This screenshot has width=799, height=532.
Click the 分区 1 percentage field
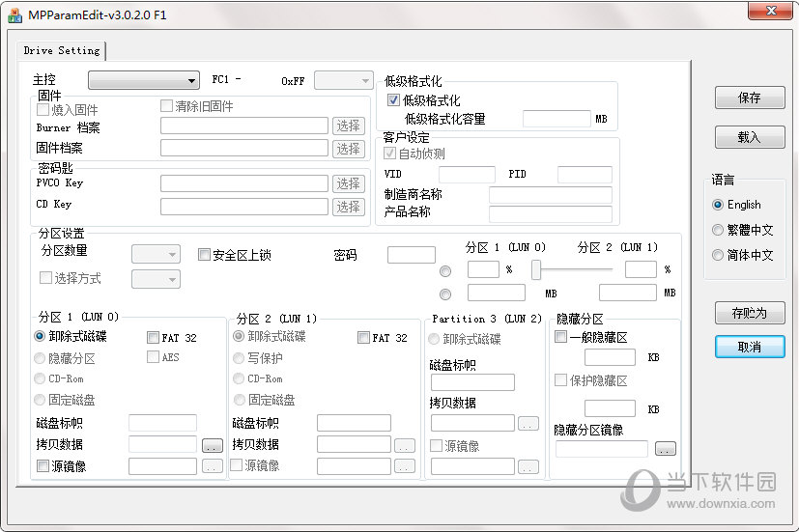pyautogui.click(x=483, y=269)
